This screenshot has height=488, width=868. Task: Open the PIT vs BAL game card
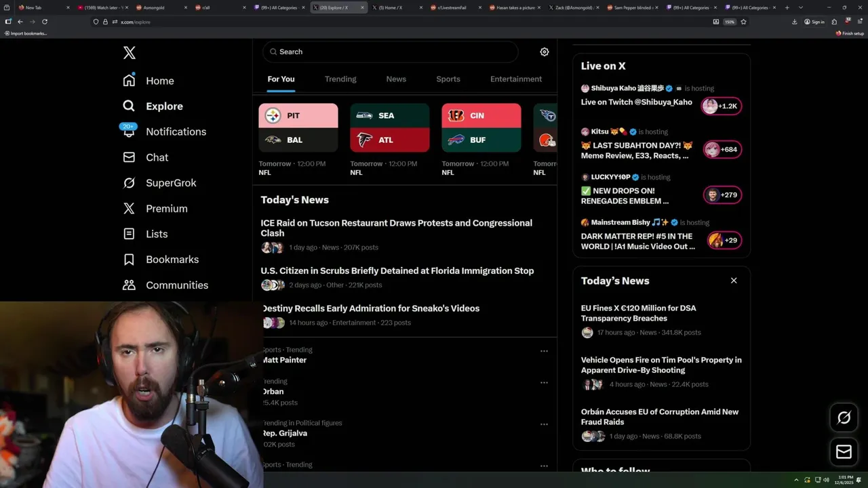click(298, 127)
